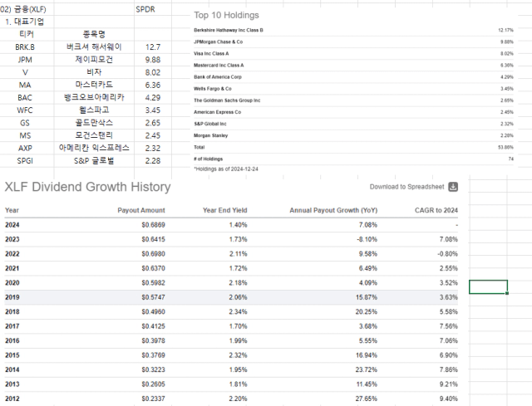
Task: Click the 종목명 column header cell
Action: [x=94, y=34]
